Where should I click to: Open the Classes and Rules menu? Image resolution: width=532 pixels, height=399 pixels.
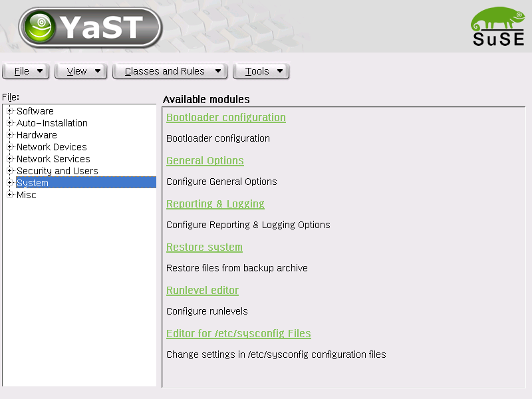click(170, 71)
